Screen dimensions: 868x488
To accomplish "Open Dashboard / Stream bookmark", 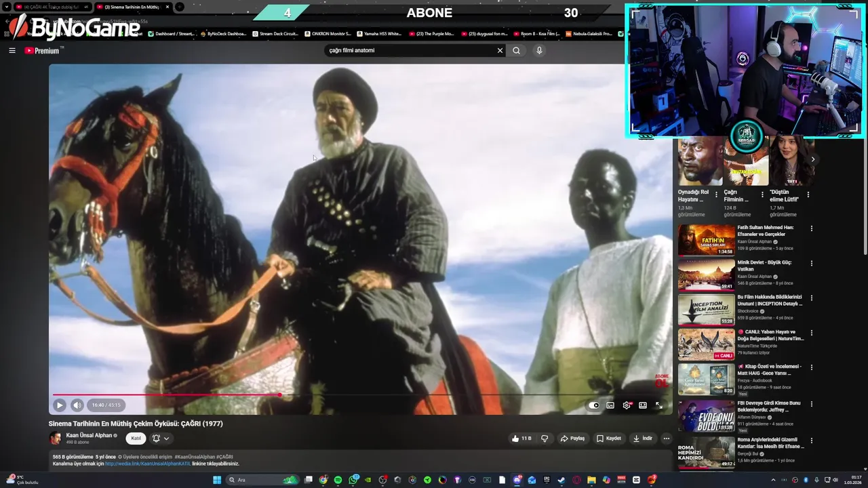I will point(171,33).
